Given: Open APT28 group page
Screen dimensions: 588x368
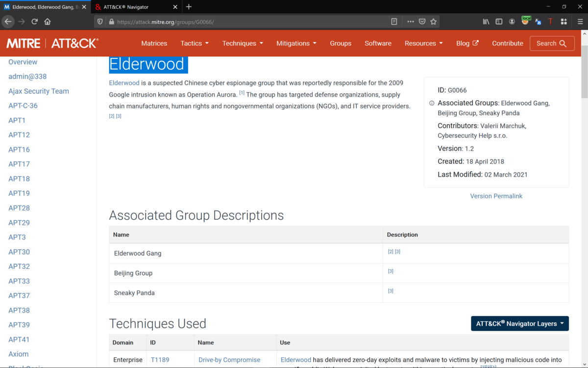Looking at the screenshot, I should (x=19, y=208).
